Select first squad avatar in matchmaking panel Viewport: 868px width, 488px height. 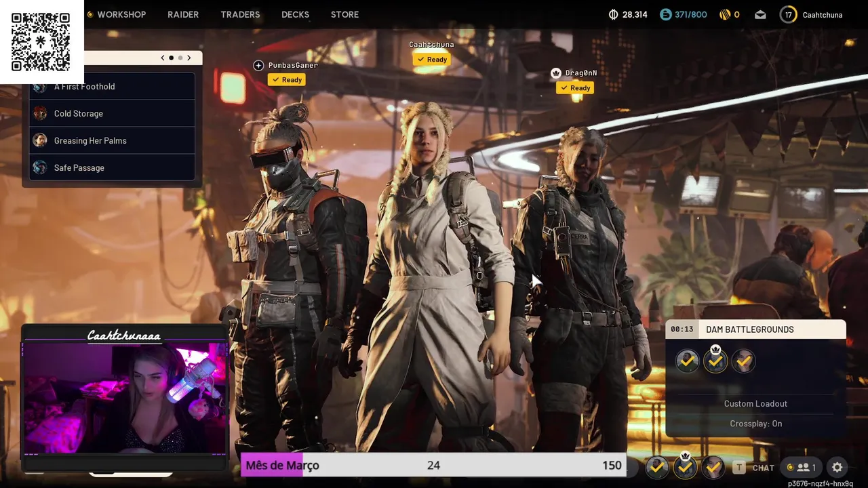pyautogui.click(x=688, y=361)
